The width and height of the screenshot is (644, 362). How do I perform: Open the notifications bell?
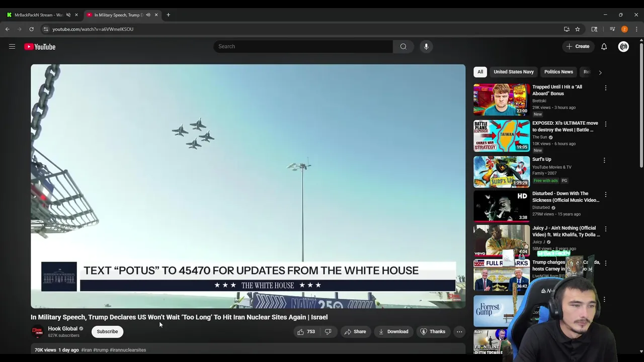click(604, 47)
